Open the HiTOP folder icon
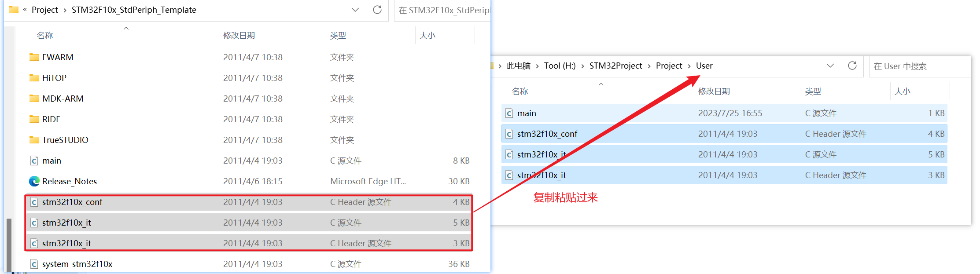 (34, 78)
